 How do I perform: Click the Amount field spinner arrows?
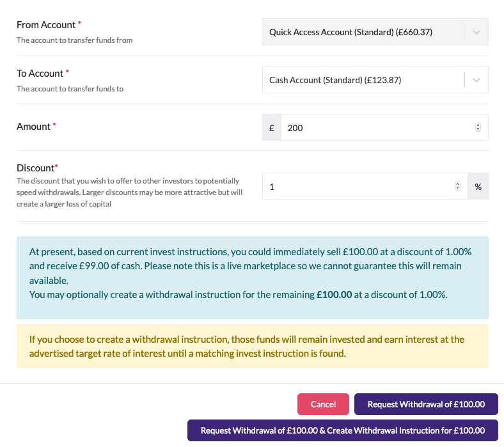click(x=478, y=128)
